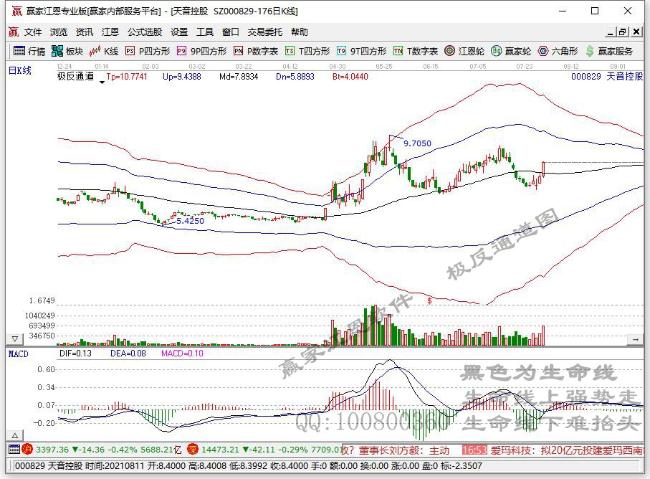Click the Shenzhen index badge icon in status bar

pyautogui.click(x=193, y=450)
